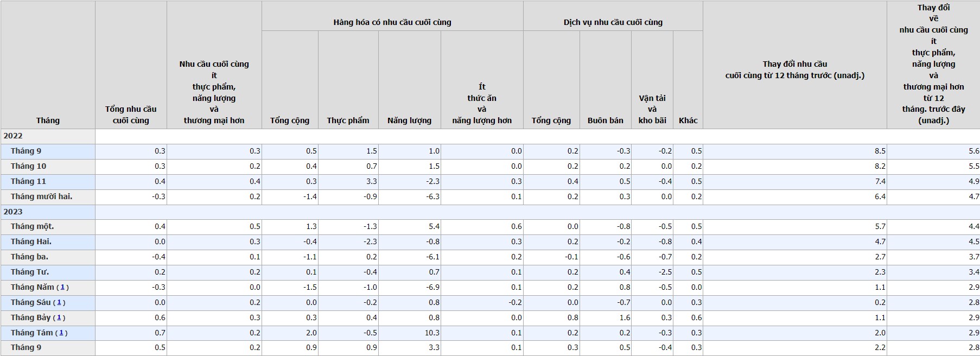Viewport: 980px width, 356px height.
Task: Click the "Tháng" column header
Action: [x=48, y=120]
